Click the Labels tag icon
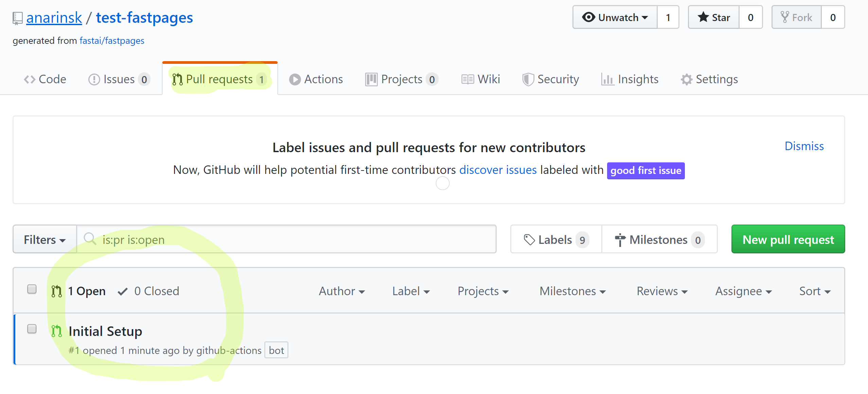The width and height of the screenshot is (868, 394). click(x=529, y=240)
